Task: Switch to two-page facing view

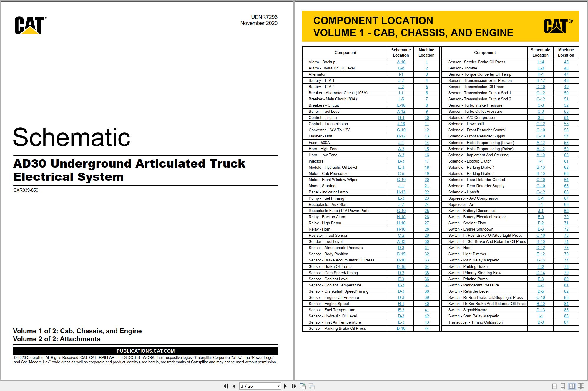Action: pos(572,386)
